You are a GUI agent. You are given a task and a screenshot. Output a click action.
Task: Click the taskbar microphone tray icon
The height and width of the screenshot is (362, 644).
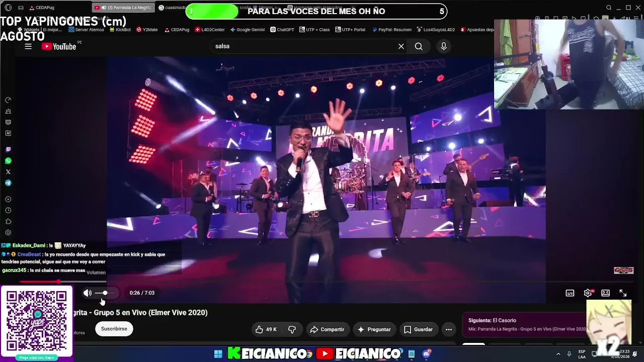pyautogui.click(x=569, y=354)
